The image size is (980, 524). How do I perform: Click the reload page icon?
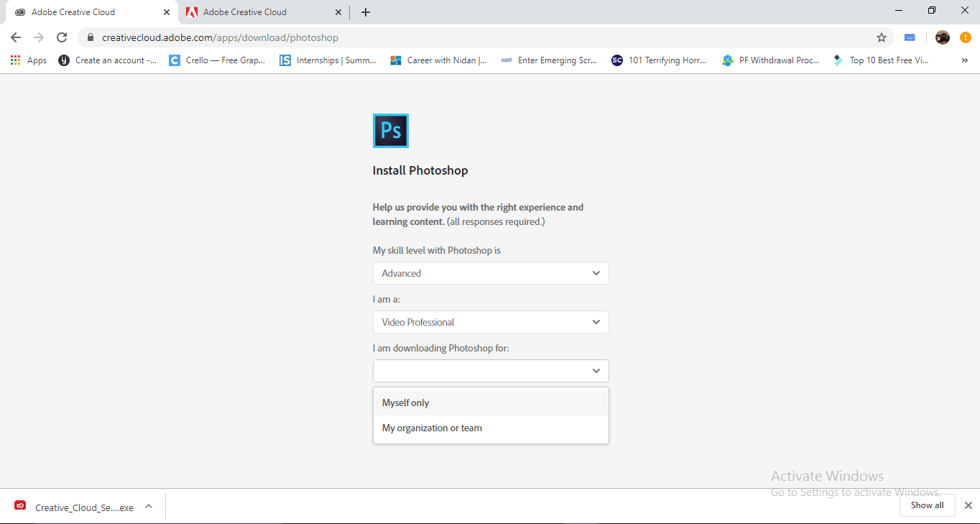point(61,37)
